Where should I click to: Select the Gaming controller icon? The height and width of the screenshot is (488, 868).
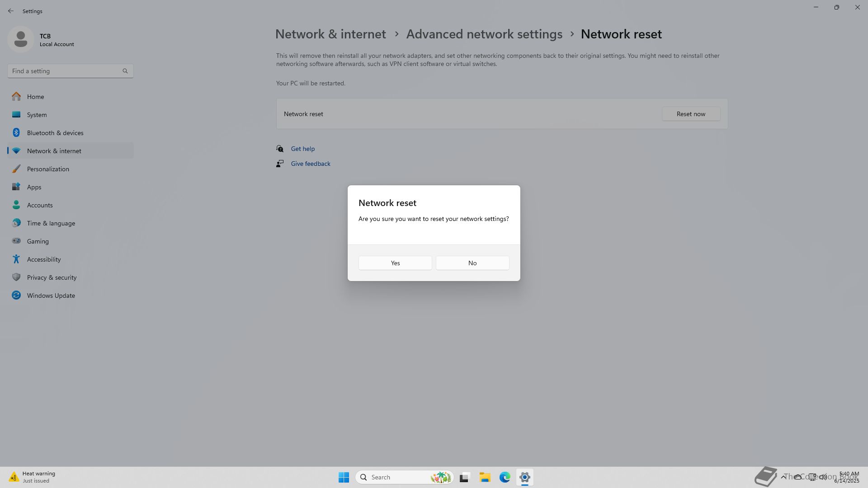pyautogui.click(x=16, y=241)
